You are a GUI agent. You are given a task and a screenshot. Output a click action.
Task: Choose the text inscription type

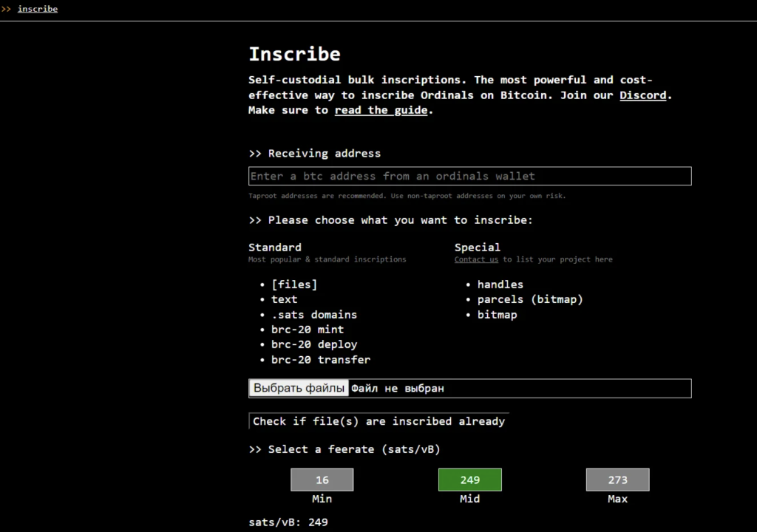(285, 299)
